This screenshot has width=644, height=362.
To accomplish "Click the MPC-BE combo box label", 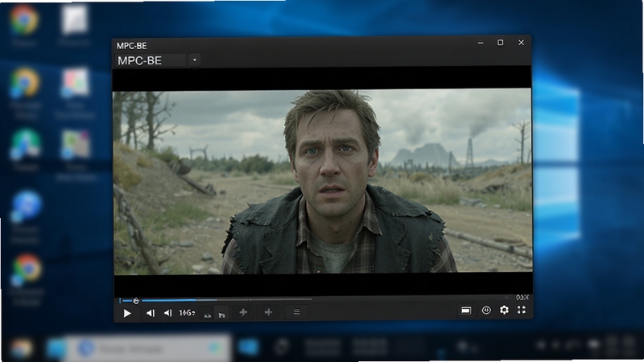I will [139, 61].
